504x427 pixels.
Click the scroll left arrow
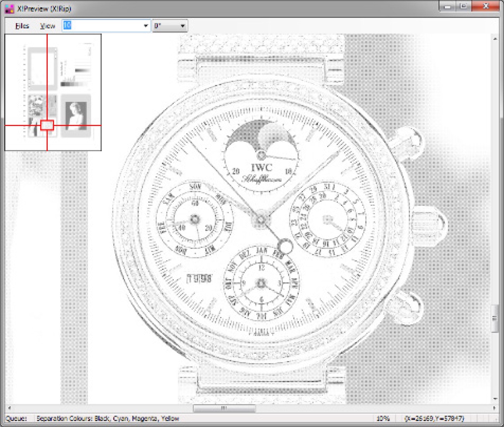pos(9,408)
